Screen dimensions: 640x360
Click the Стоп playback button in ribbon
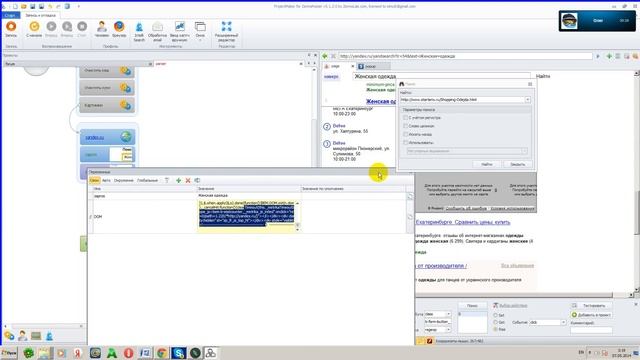[82, 29]
